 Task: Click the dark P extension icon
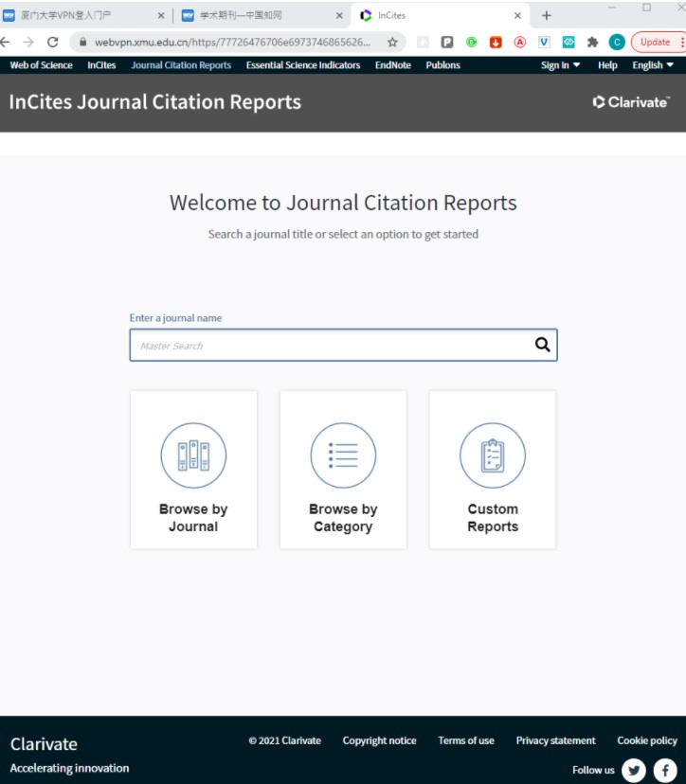[447, 42]
